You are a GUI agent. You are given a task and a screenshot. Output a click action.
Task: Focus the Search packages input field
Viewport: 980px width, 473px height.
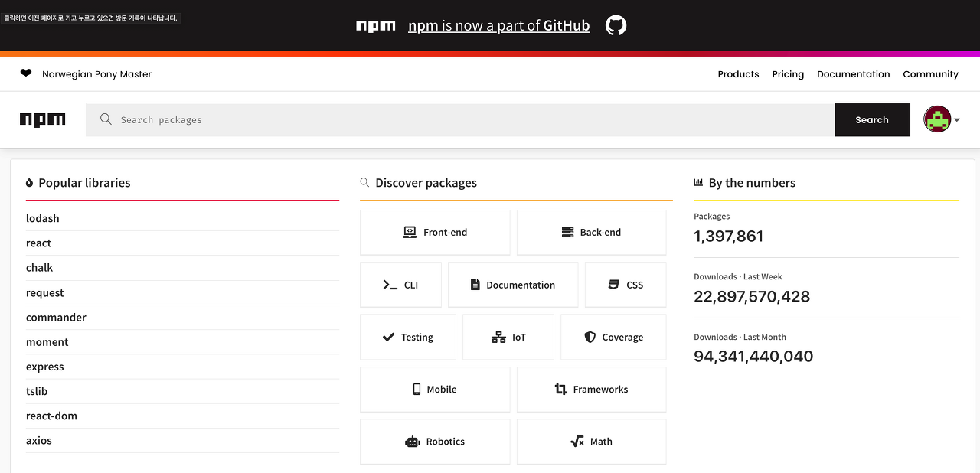point(460,119)
